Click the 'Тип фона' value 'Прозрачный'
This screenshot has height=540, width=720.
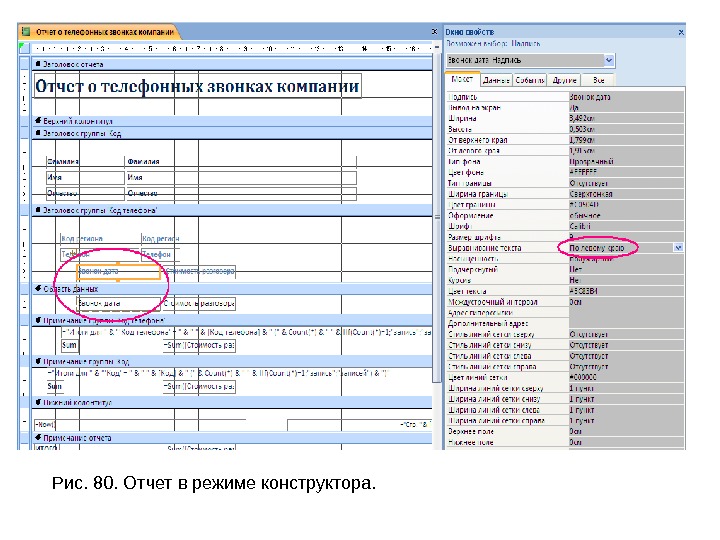click(626, 162)
